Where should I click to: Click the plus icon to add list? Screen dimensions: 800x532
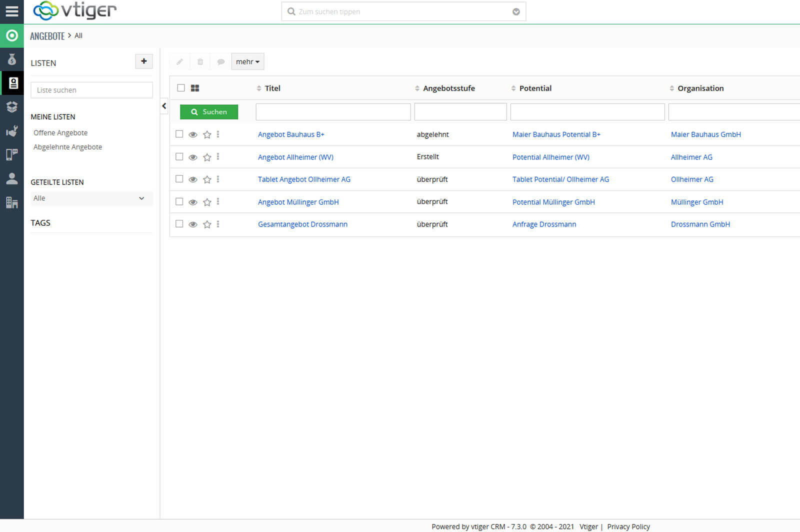(144, 61)
